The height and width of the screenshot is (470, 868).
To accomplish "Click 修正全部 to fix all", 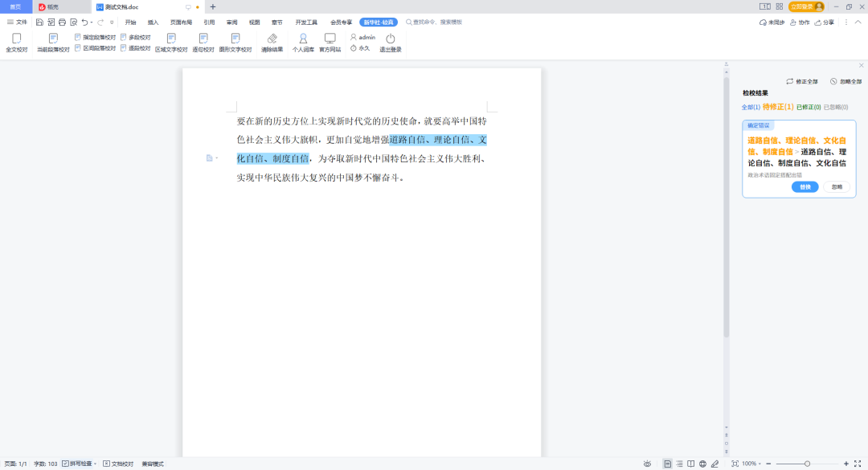I will 801,81.
